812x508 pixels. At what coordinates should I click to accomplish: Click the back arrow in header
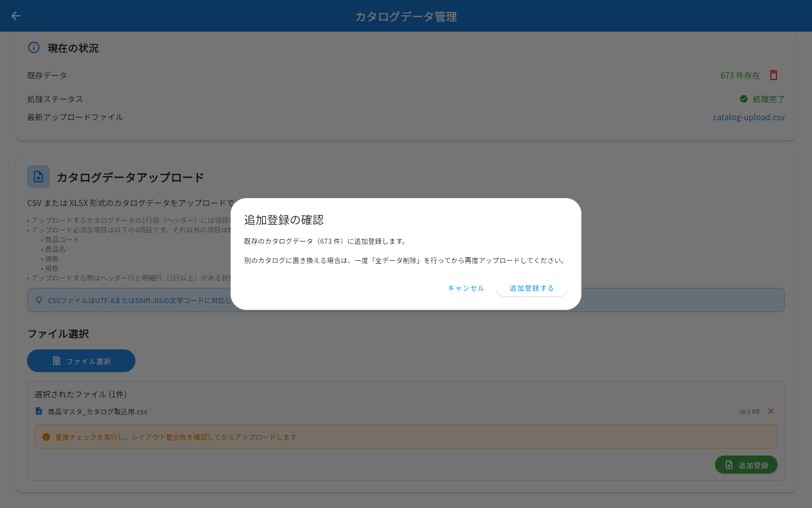pyautogui.click(x=16, y=16)
